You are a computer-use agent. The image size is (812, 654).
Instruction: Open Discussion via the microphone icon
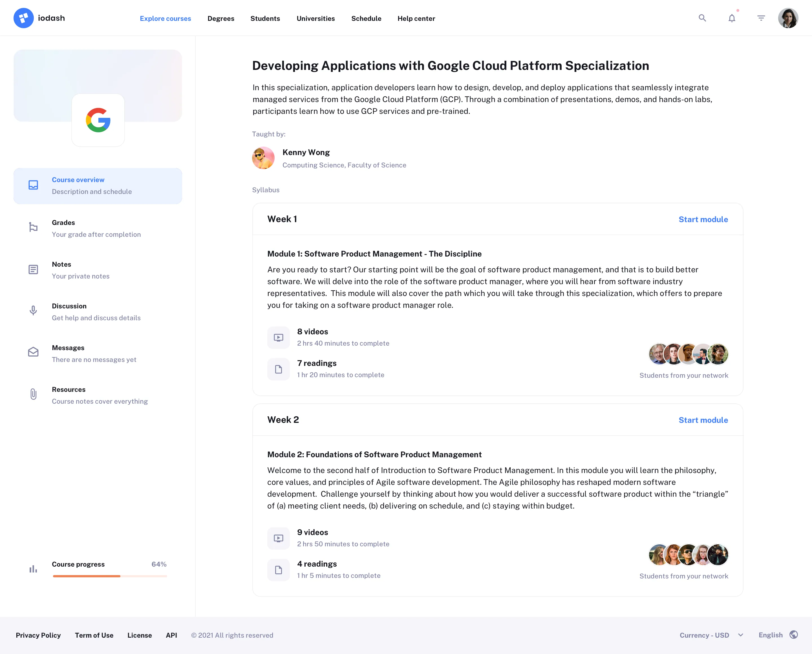[33, 310]
